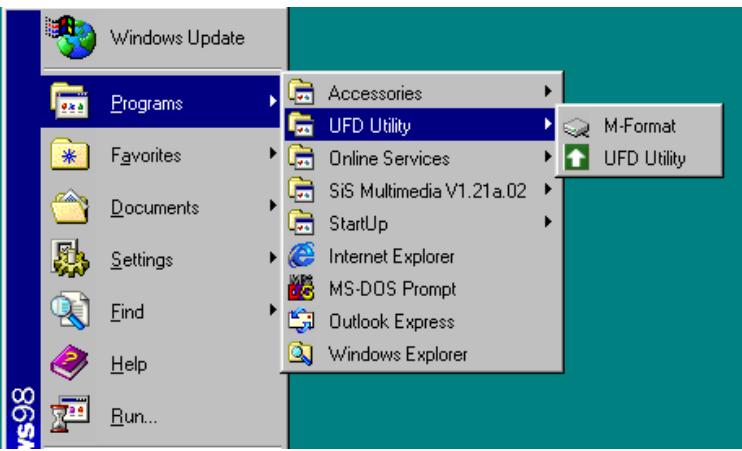The width and height of the screenshot is (742, 451).
Task: Select the Programs menu item
Action: tap(161, 101)
